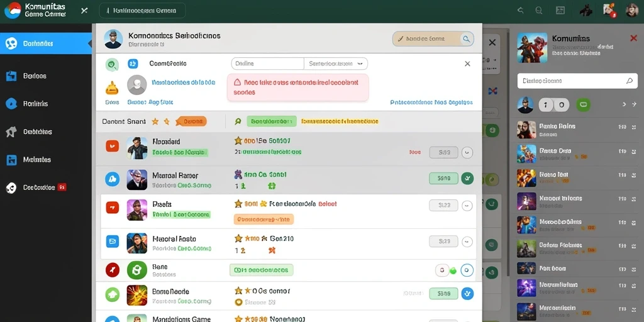Click the chat bubble icon in the highlighted sidebar item

11,43
